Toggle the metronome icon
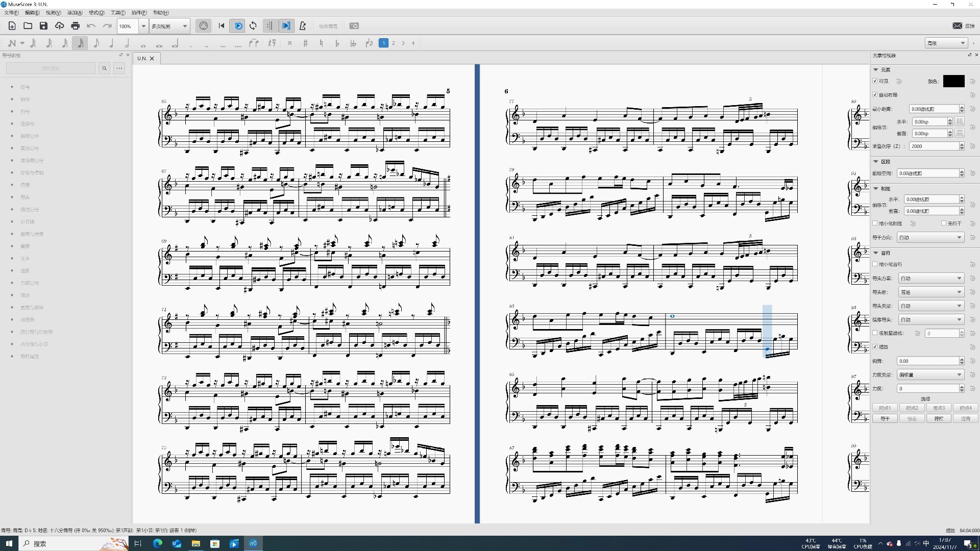 [302, 26]
